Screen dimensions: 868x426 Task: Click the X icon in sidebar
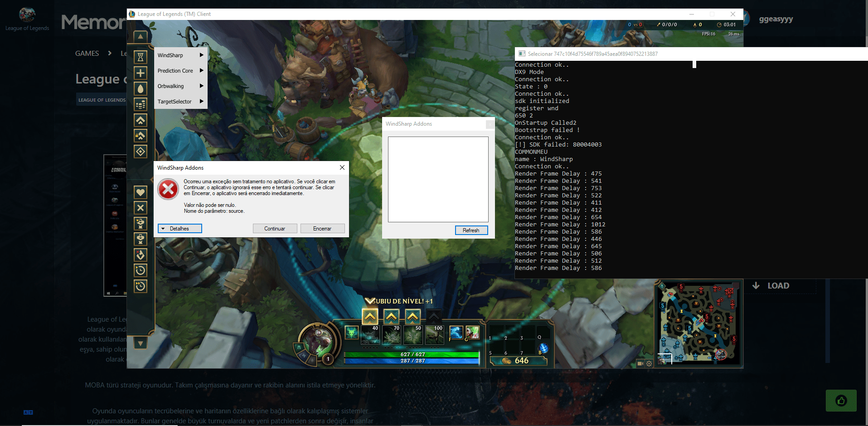pos(141,208)
